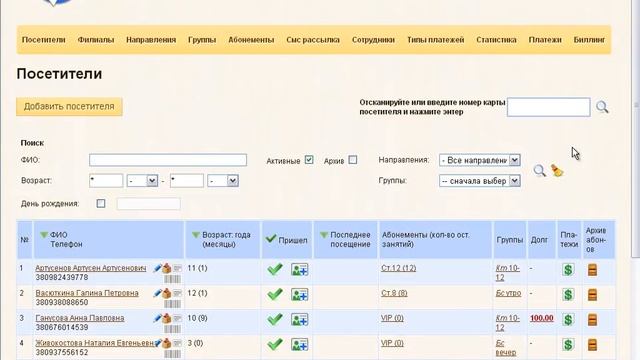
Task: Focus the birthday date field
Action: tap(149, 204)
